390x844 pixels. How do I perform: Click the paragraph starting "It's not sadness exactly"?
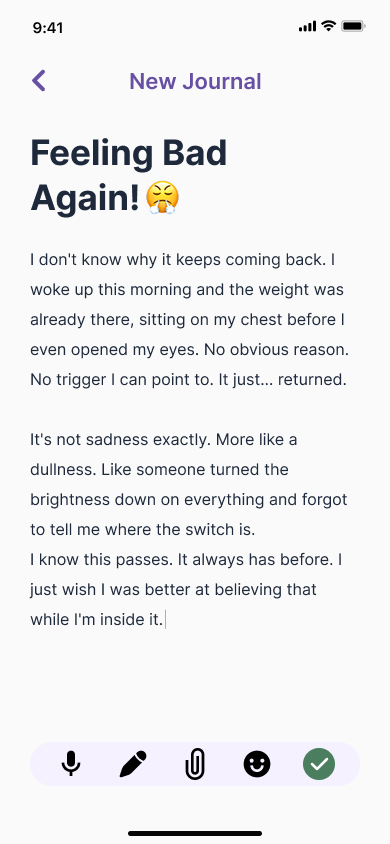189,484
